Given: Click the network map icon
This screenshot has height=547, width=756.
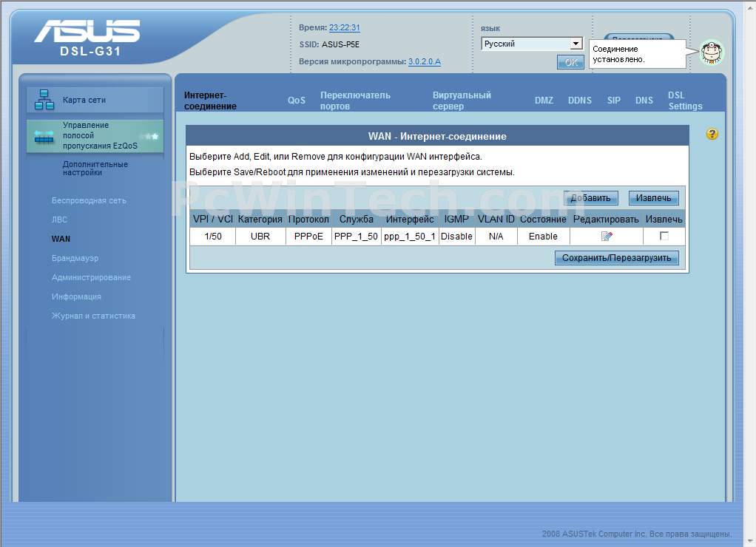Looking at the screenshot, I should [x=44, y=100].
